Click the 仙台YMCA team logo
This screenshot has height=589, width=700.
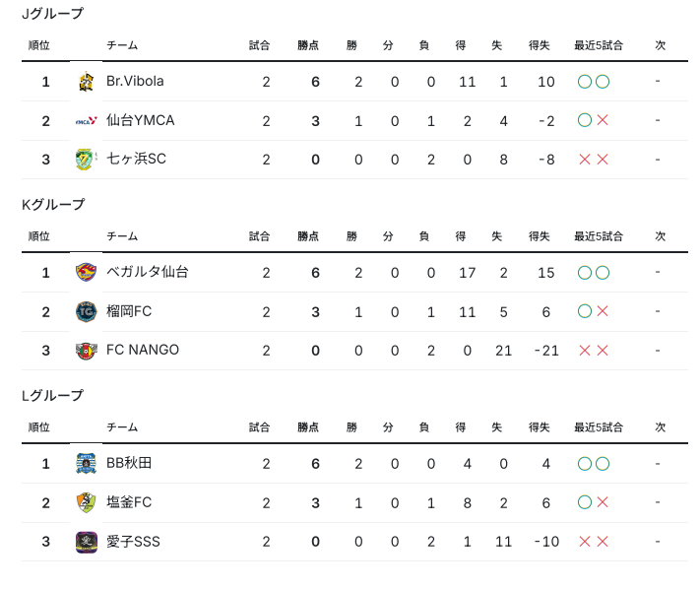coord(86,121)
